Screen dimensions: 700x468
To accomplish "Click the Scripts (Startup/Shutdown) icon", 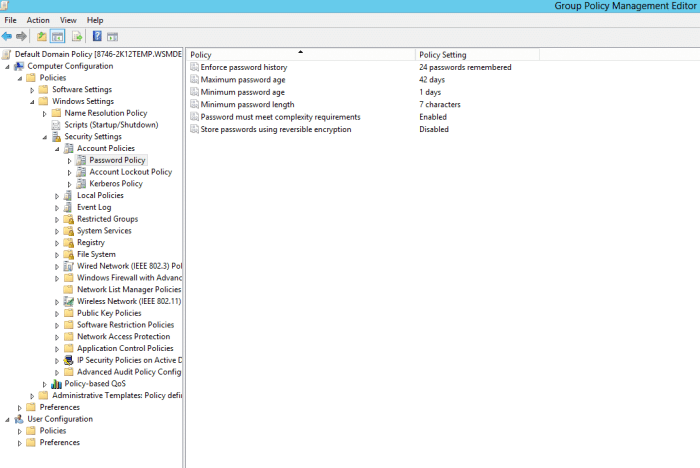I will (x=56, y=125).
